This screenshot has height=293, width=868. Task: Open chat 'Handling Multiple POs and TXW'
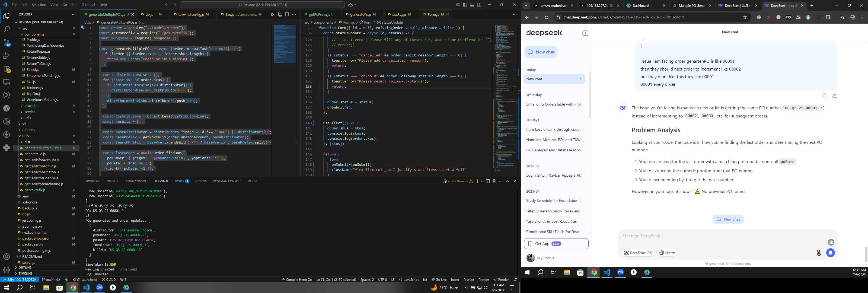coord(554,140)
